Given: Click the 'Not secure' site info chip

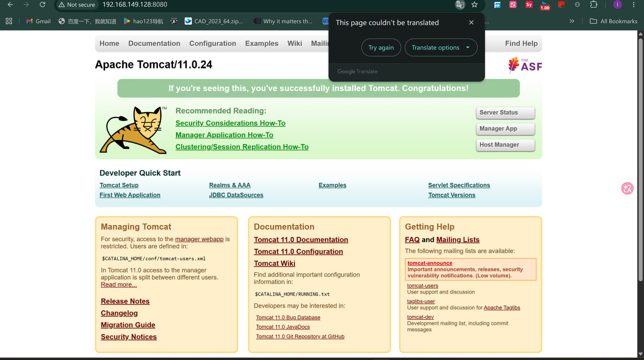Looking at the screenshot, I should [x=76, y=5].
